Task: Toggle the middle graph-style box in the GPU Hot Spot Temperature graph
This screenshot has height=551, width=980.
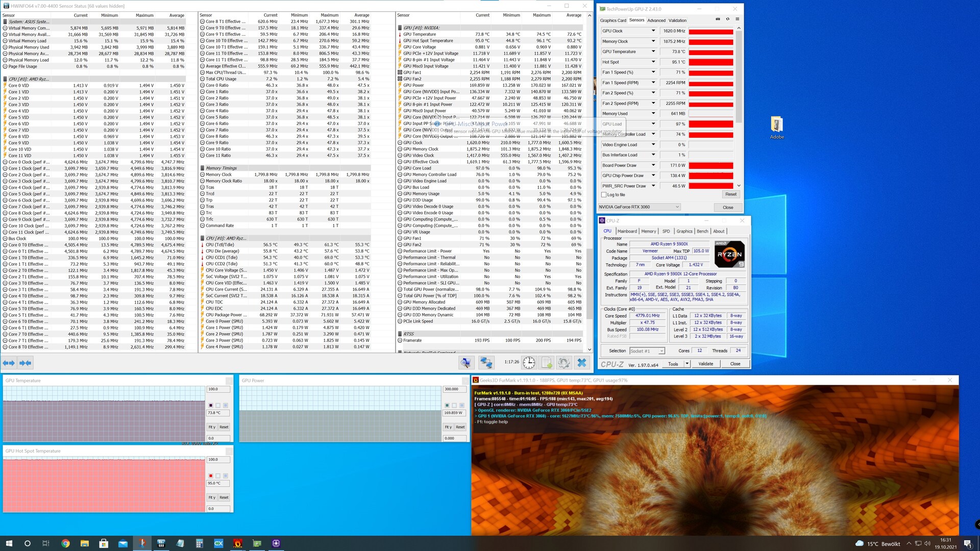Action: pyautogui.click(x=218, y=476)
